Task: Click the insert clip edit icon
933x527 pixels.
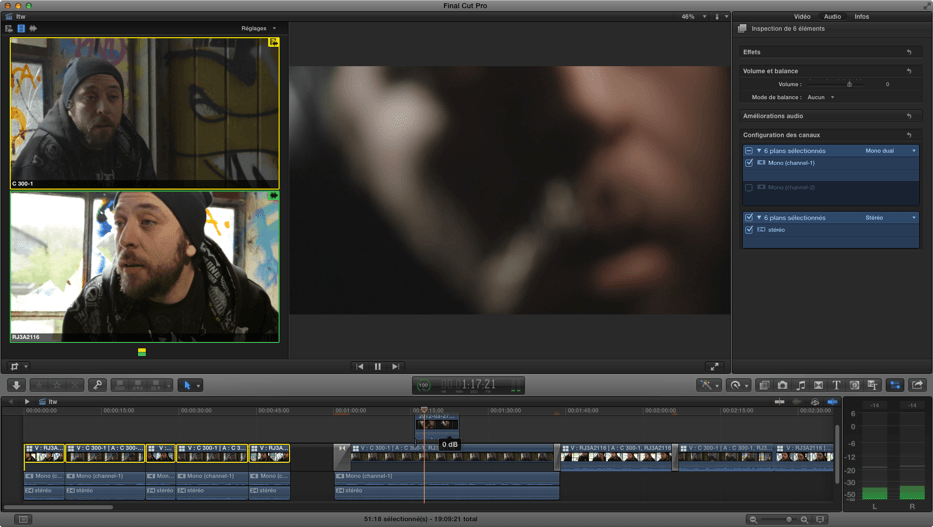Action: coord(138,385)
